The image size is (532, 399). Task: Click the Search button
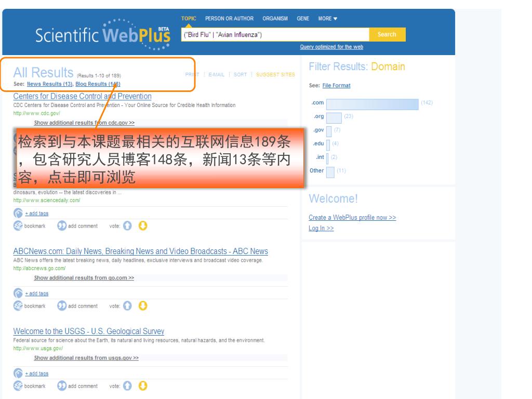tap(387, 34)
